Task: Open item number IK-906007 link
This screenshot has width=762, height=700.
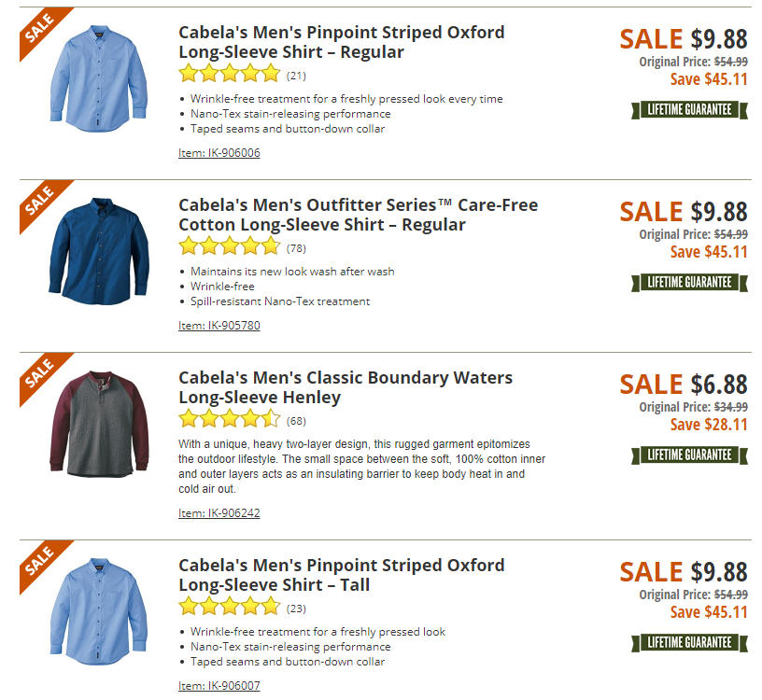Action: point(219,686)
